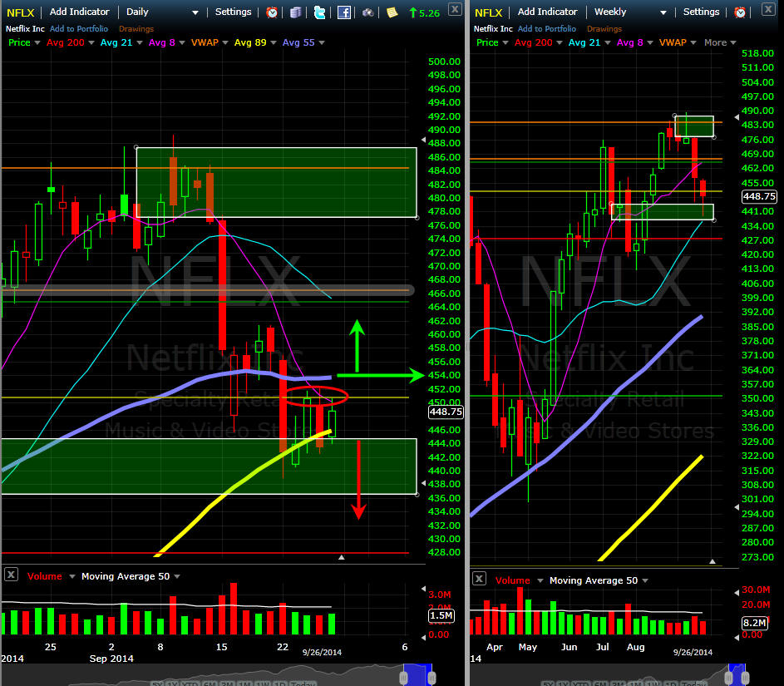784x686 pixels.
Task: Click Add to Portfolio link in Daily chart
Action: (x=79, y=29)
